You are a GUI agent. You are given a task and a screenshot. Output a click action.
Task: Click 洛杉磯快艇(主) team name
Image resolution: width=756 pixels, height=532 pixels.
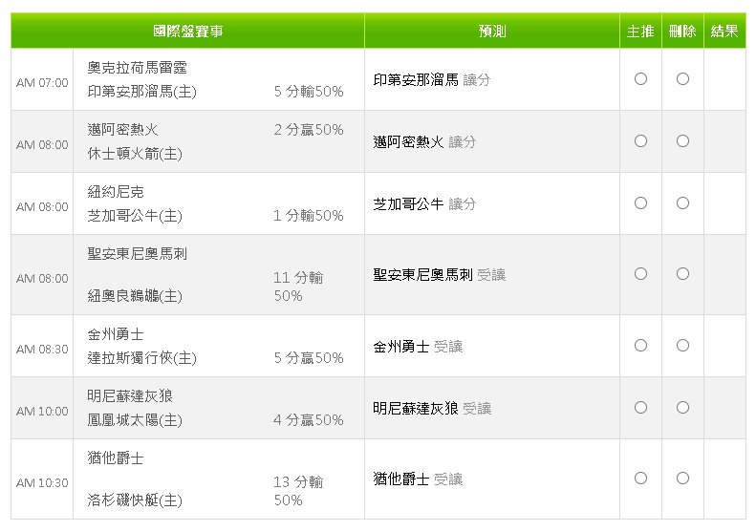pyautogui.click(x=135, y=500)
